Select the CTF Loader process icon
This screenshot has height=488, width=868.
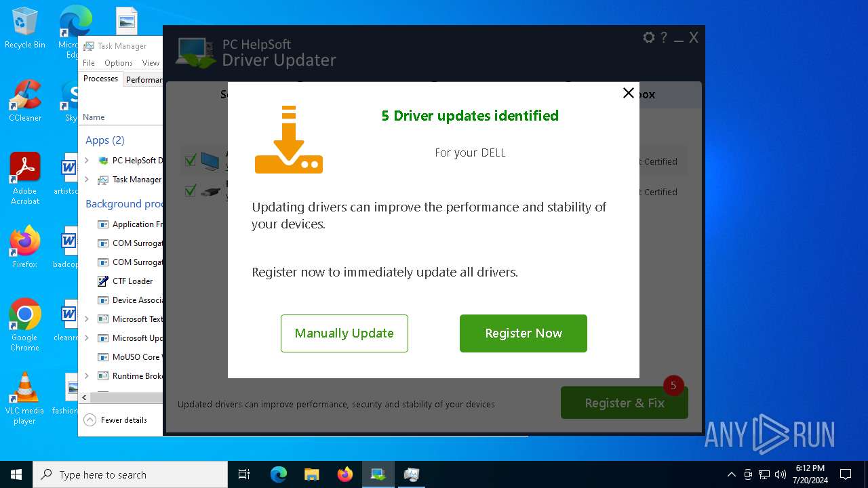coord(103,281)
